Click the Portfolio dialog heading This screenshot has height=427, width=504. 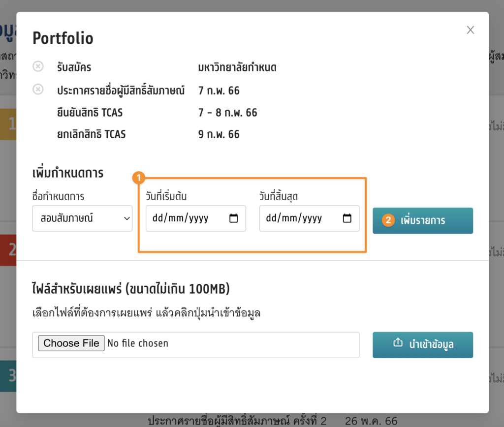point(63,38)
